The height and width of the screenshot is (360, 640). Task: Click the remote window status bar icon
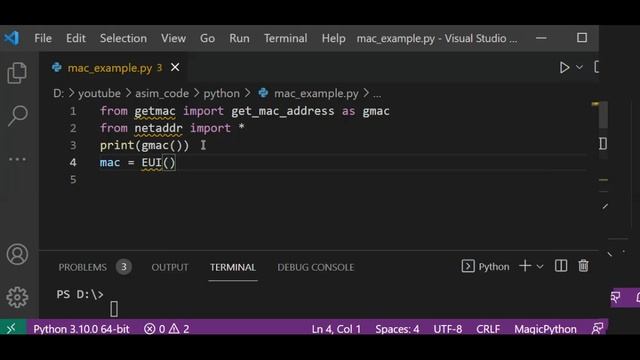pos(12,328)
